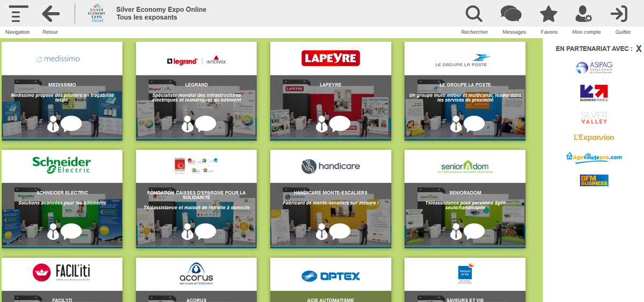
Task: Click the medissimo logo header
Action: tap(57, 59)
